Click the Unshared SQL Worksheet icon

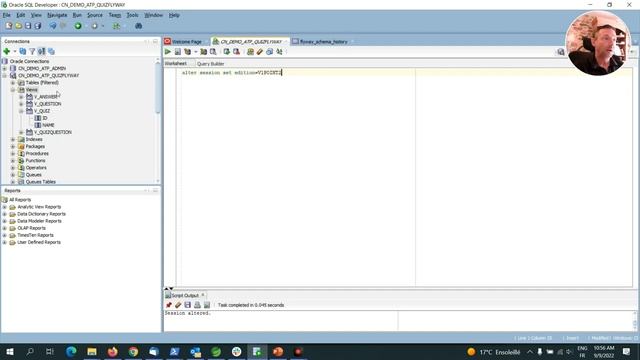click(250, 52)
